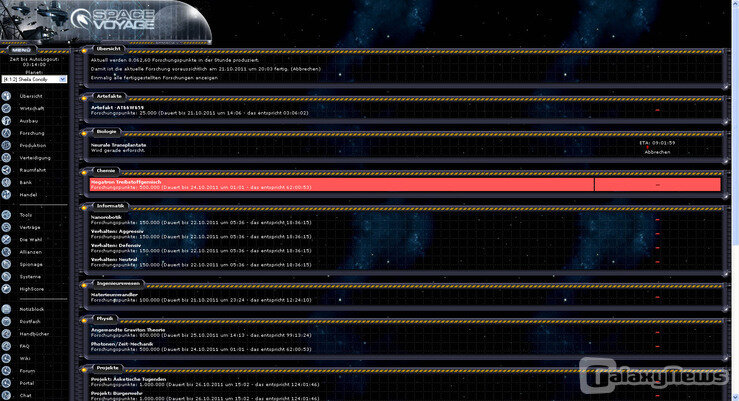Toggle the Chemie section yellow bullet

(x=84, y=173)
